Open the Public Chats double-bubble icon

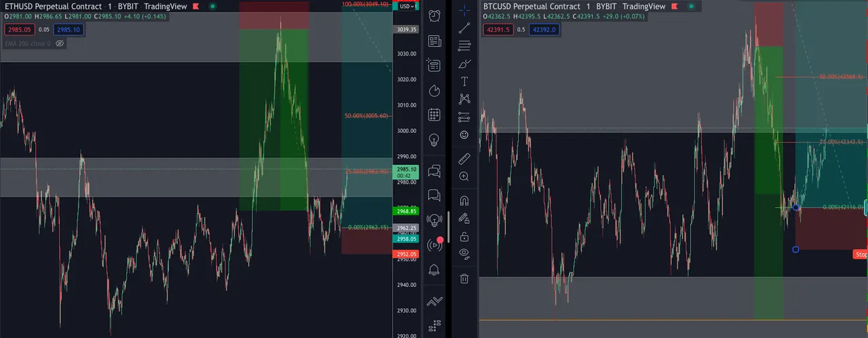point(435,171)
